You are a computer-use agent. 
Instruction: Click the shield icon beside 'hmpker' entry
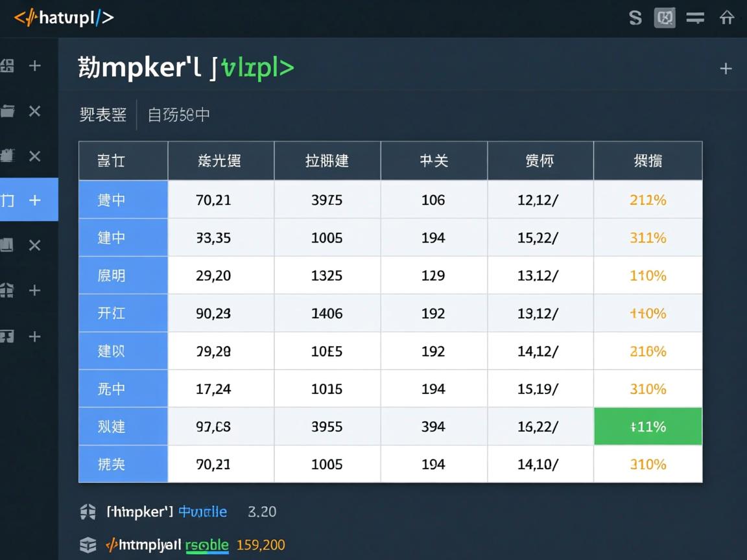[x=88, y=511]
